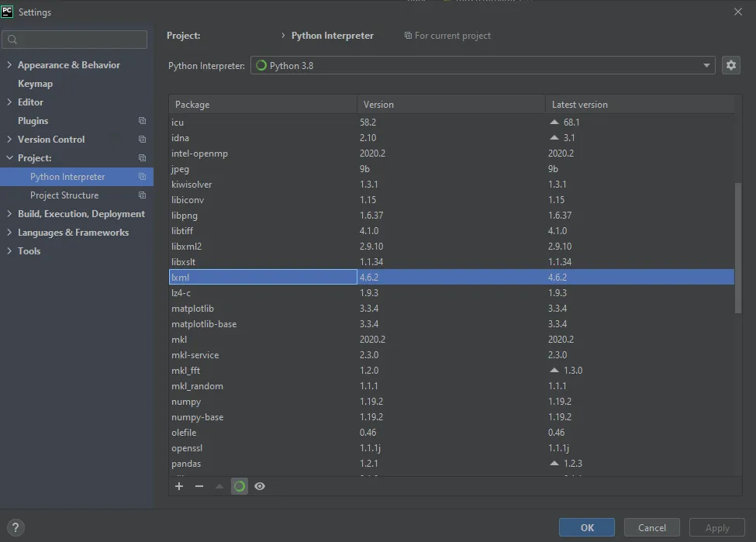756x542 pixels.
Task: Select the mkl_random package row
Action: (x=452, y=386)
